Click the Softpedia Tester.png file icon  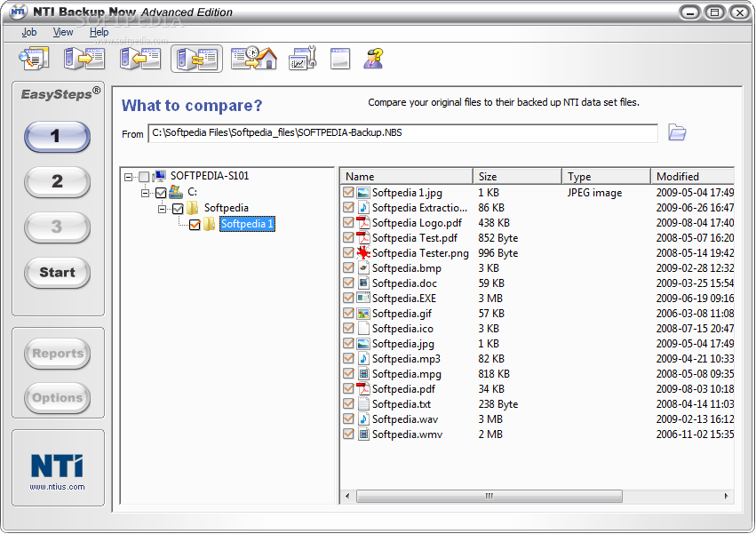(x=363, y=252)
